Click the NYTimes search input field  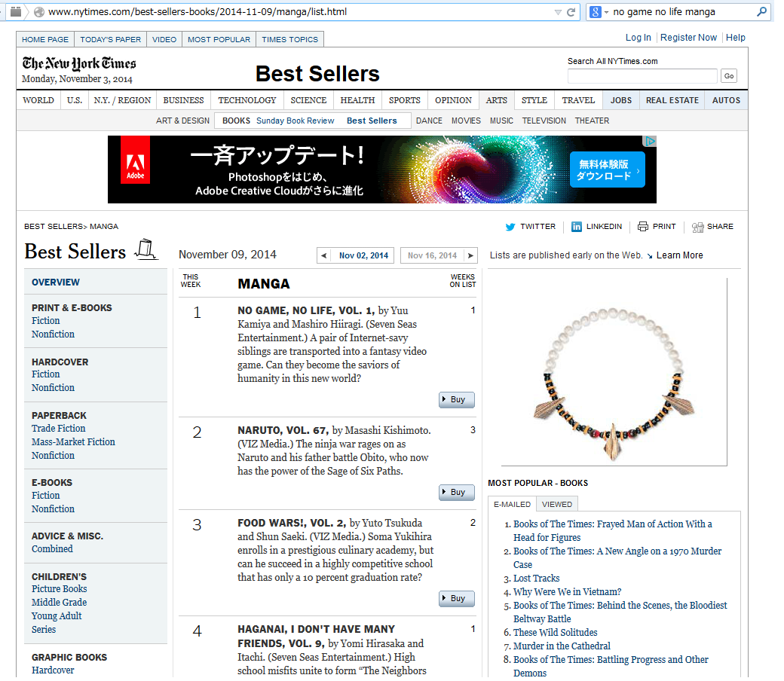click(642, 76)
